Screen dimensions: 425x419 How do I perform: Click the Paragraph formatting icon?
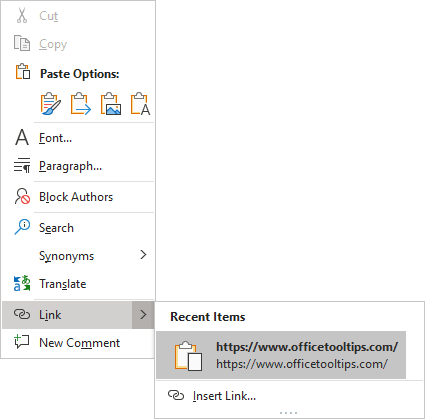click(22, 165)
